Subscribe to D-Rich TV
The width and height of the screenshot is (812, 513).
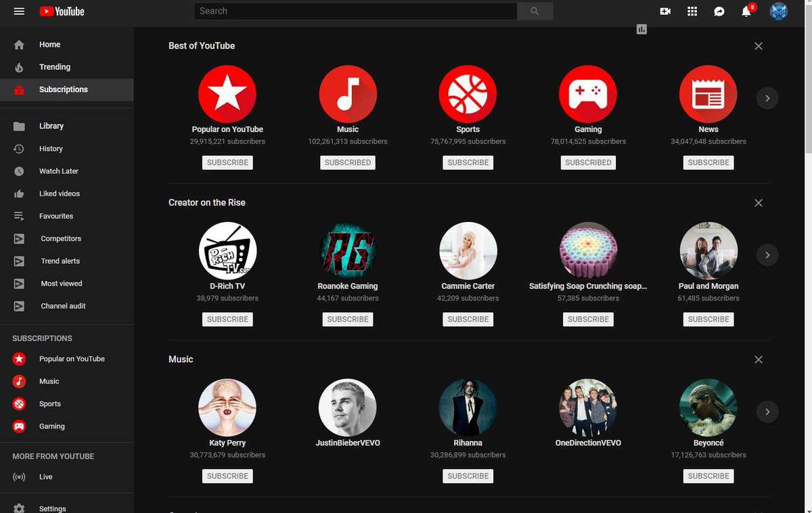[x=227, y=319]
